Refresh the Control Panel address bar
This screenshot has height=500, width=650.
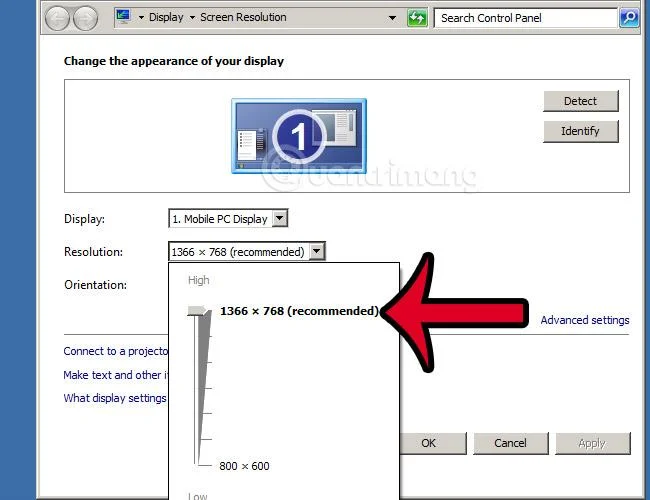(417, 18)
